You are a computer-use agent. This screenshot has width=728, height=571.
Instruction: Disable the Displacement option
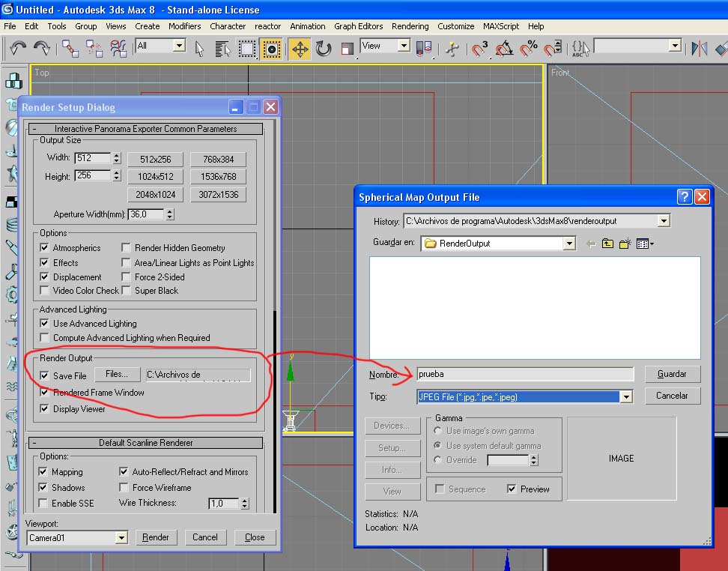(45, 277)
